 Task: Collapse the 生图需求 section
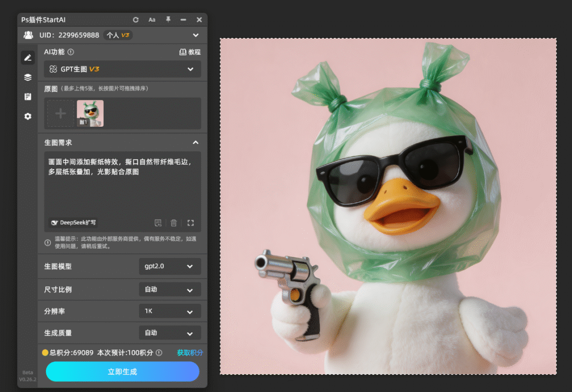pos(196,142)
